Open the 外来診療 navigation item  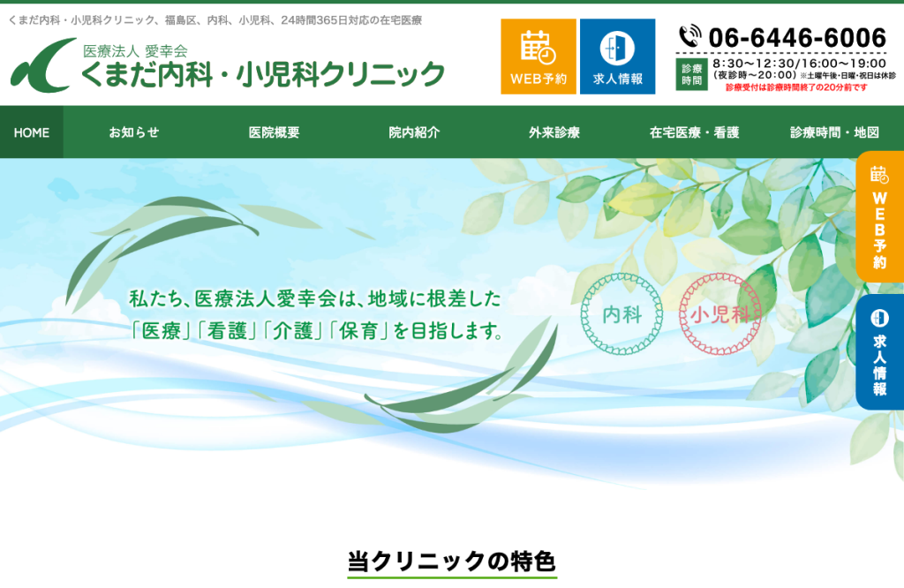(x=554, y=132)
